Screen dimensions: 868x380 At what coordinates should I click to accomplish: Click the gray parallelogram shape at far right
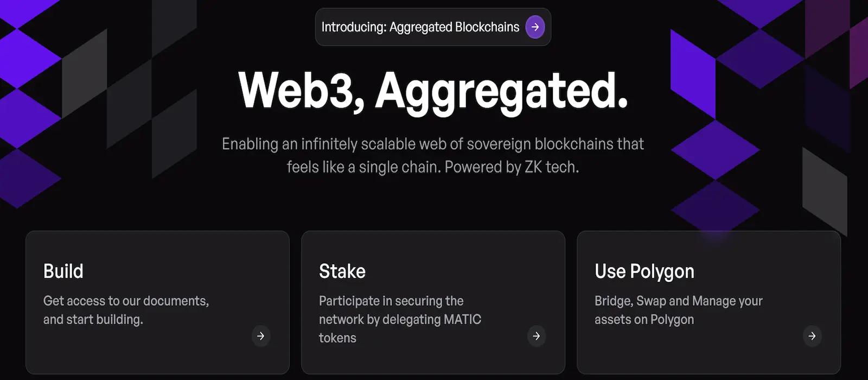pos(824,190)
